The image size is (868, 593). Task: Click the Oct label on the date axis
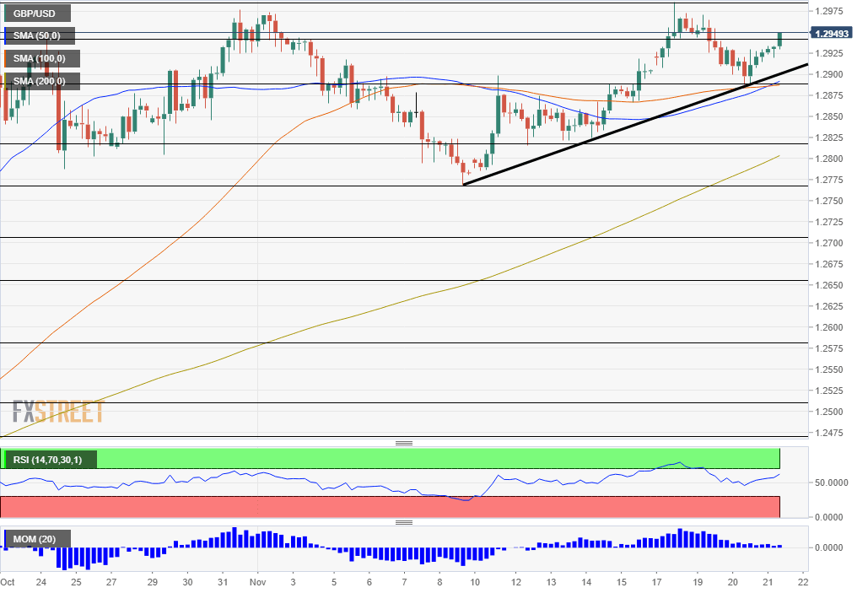pyautogui.click(x=8, y=582)
